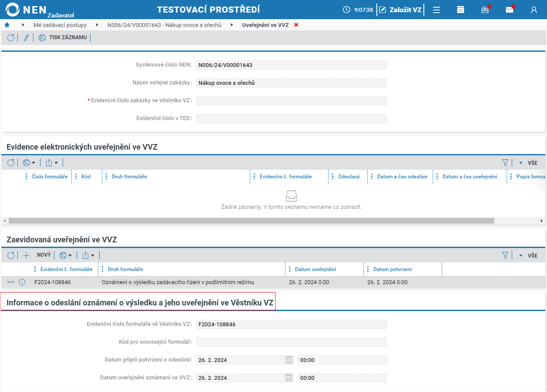
Task: Open Druh formuláře column menu in Zaevidovaná list
Action: tap(102, 269)
